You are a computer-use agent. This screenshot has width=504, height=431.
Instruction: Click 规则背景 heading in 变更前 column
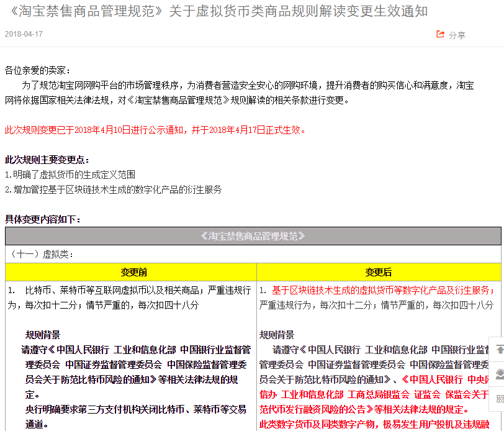pyautogui.click(x=42, y=335)
